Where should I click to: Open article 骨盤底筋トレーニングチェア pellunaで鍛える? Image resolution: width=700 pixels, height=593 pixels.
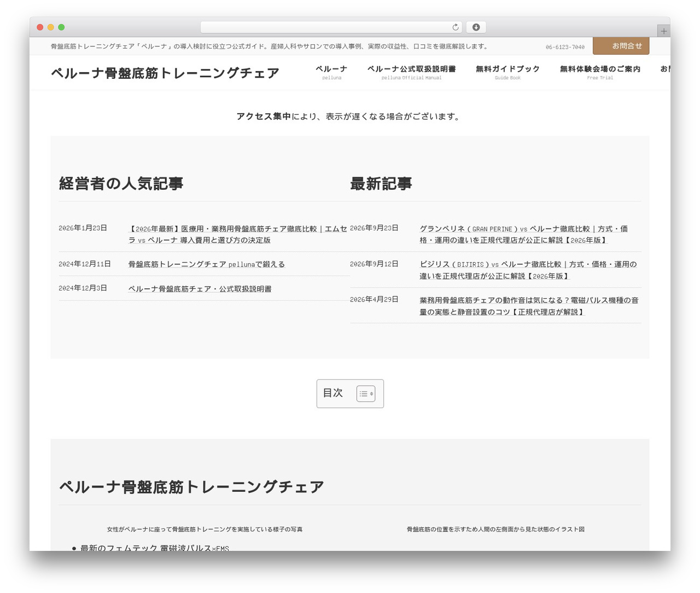[x=207, y=264]
